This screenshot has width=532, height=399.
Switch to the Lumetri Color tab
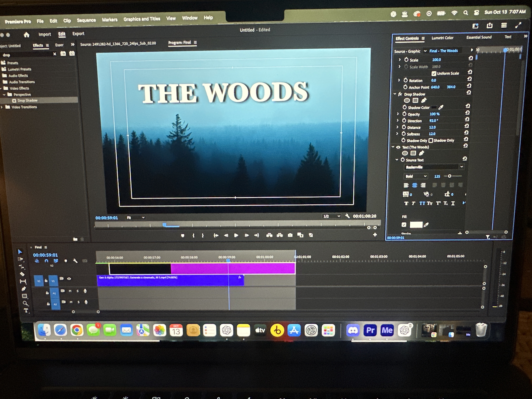442,38
